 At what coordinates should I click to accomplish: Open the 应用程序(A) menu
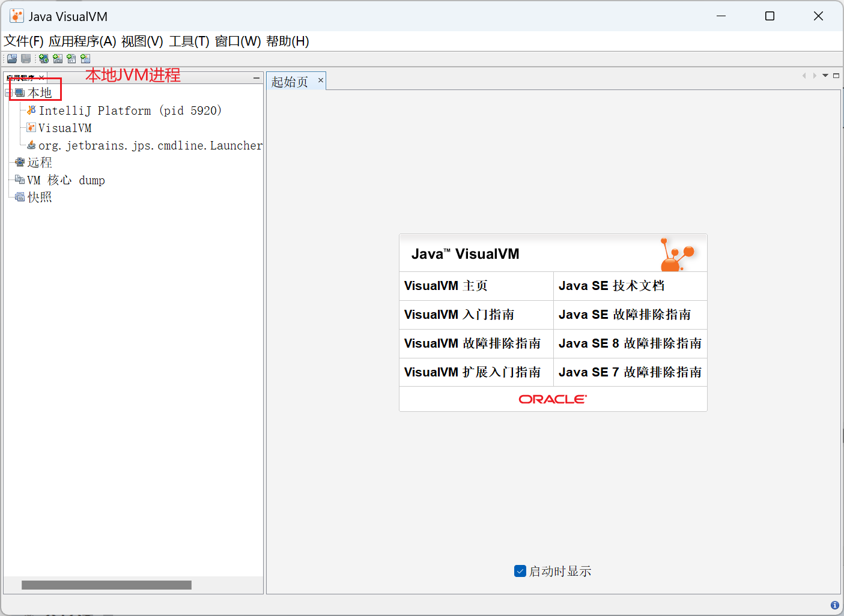pos(82,41)
